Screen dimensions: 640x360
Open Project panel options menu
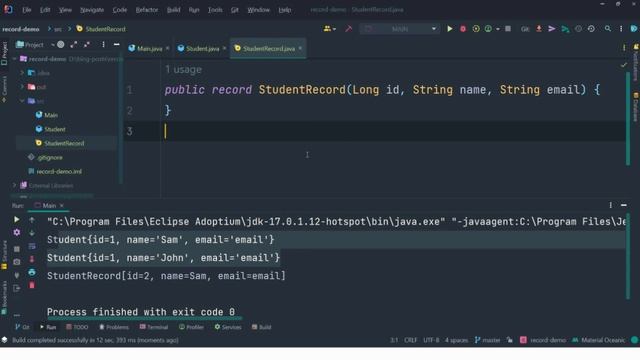point(103,44)
